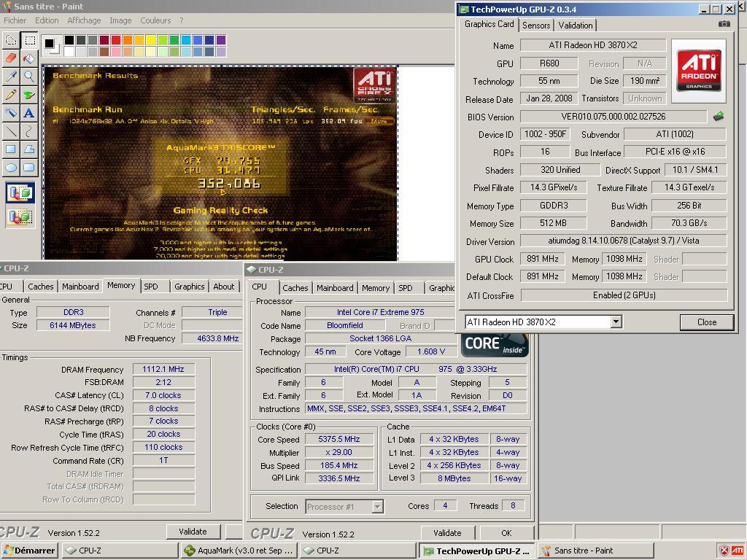Click the red shield tray icon
The width and height of the screenshot is (747, 560).
(x=724, y=551)
